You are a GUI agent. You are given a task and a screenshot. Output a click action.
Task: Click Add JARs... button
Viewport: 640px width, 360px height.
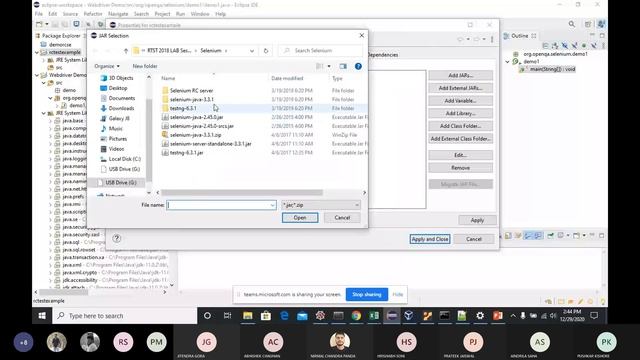coord(460,76)
